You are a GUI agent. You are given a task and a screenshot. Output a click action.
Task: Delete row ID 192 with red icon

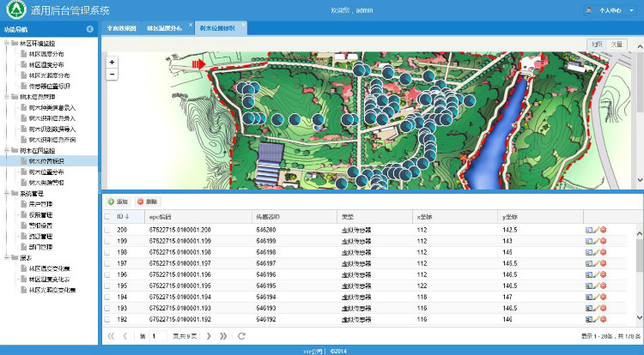[x=604, y=319]
